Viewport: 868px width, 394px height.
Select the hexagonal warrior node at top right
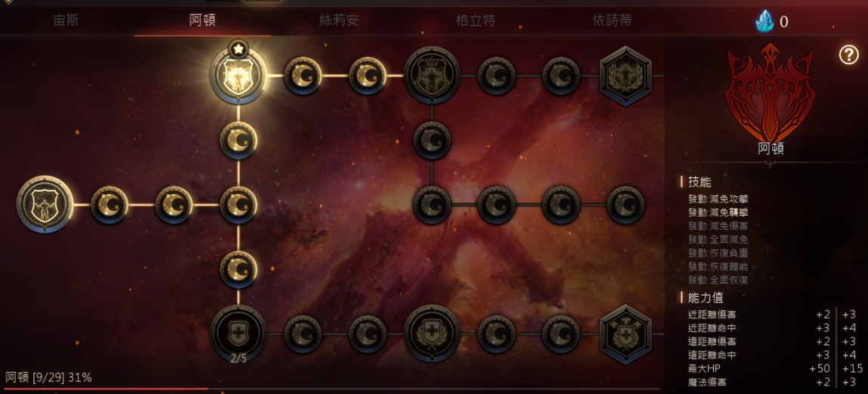(626, 75)
